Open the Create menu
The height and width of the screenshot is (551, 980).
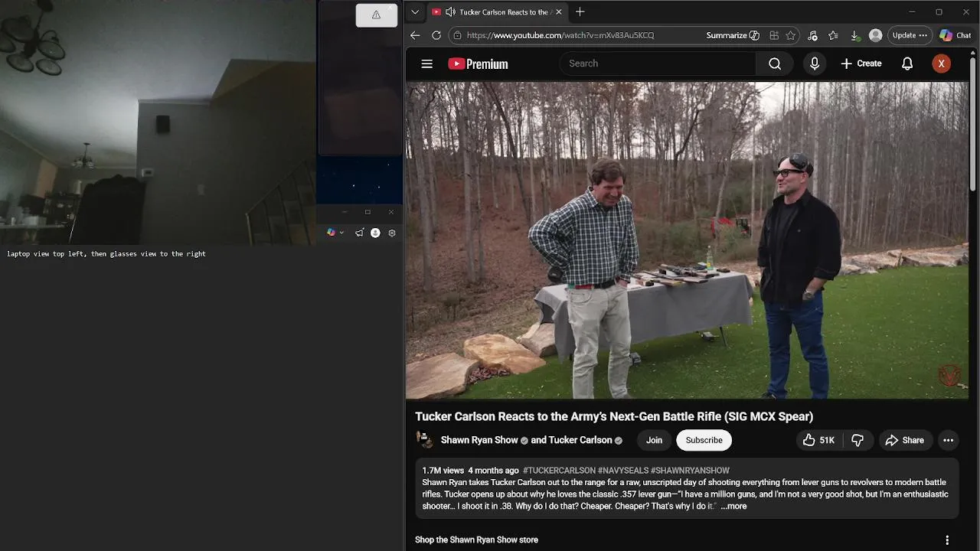point(861,64)
